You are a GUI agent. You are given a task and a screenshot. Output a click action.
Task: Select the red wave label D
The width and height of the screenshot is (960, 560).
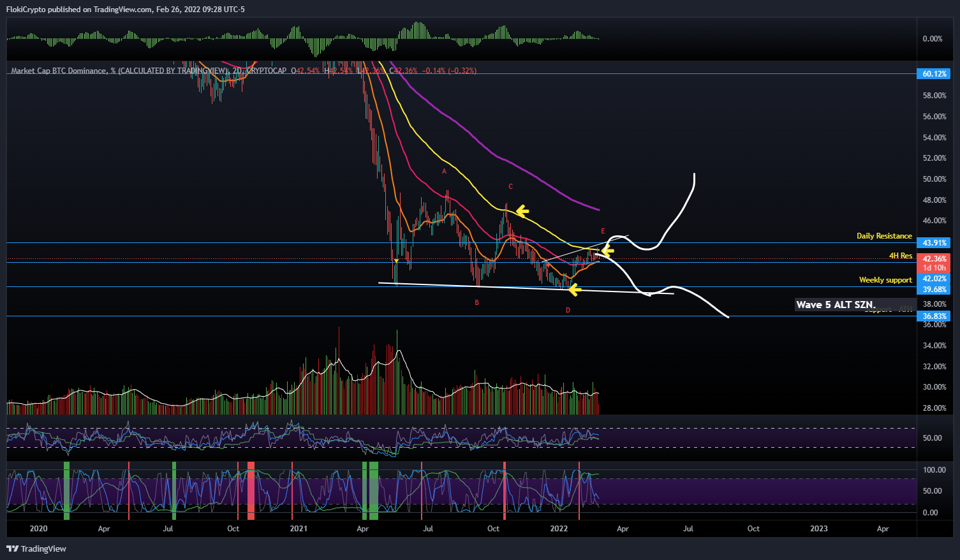568,310
